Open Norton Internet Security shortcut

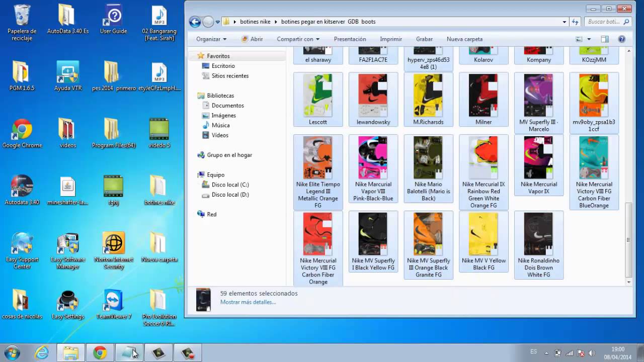pos(114,251)
